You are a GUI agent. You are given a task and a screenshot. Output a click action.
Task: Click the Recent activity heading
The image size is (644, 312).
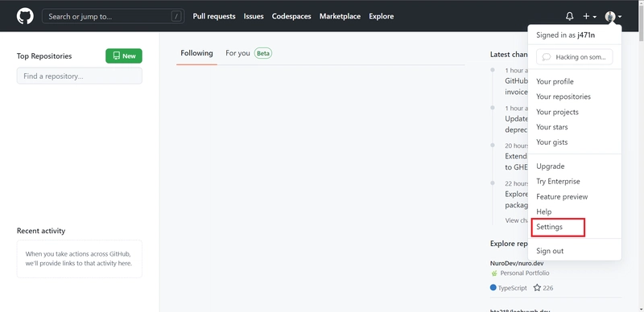coord(41,231)
